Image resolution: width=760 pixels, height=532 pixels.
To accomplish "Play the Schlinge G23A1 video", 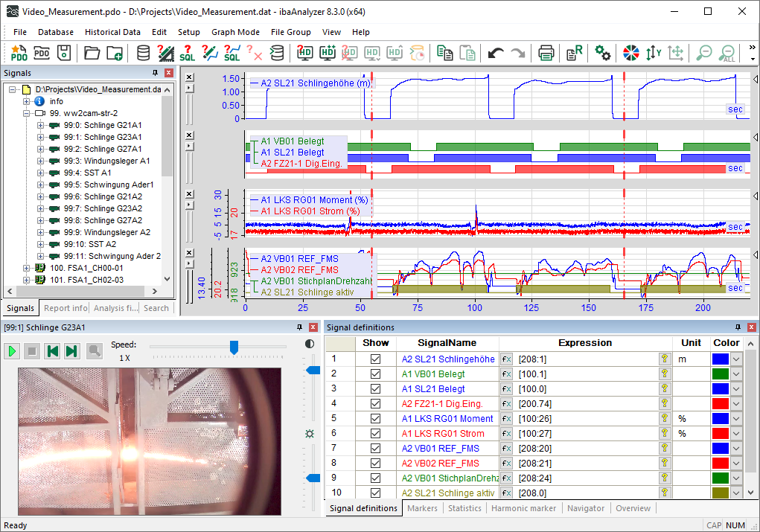I will coord(13,351).
